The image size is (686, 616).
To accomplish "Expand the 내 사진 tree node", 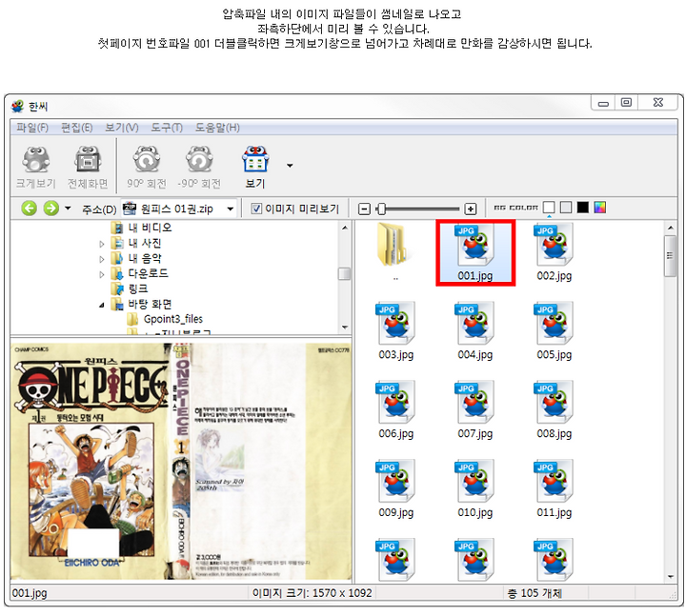I will pyautogui.click(x=102, y=244).
